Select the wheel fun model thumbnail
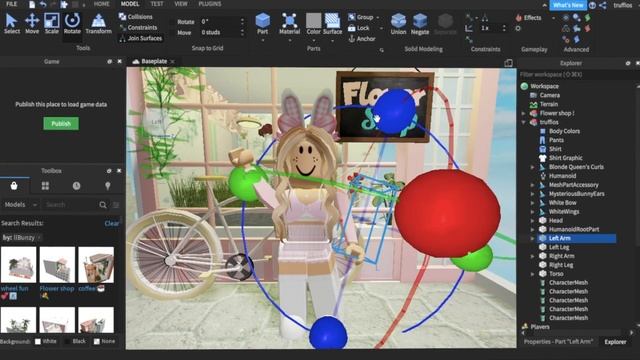The height and width of the screenshot is (360, 640). [18, 264]
